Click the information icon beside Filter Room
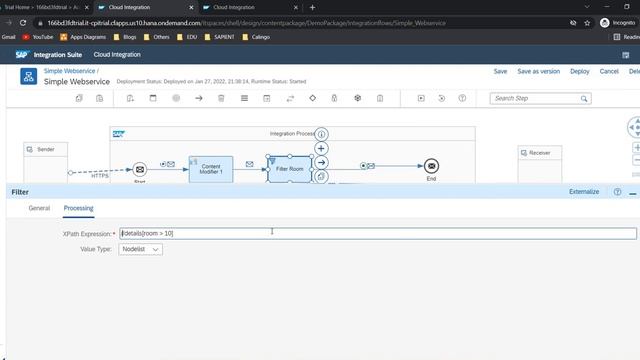Screen dimensions: 640x360 tap(322, 134)
